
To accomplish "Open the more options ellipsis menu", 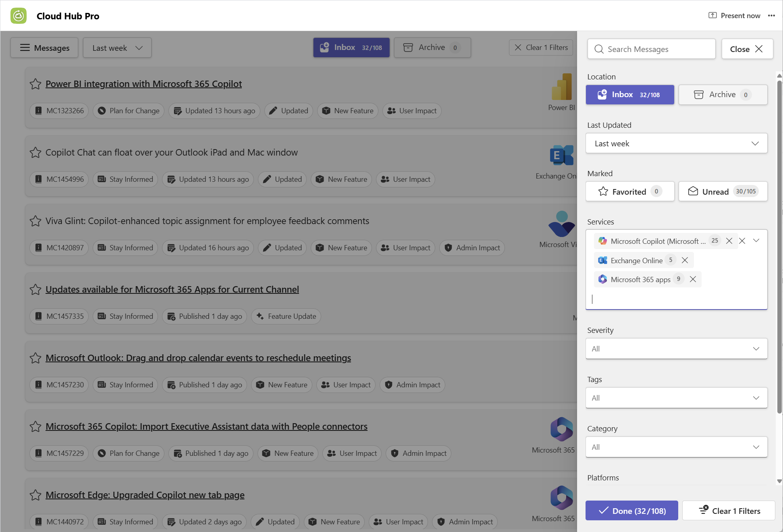I will (x=771, y=16).
